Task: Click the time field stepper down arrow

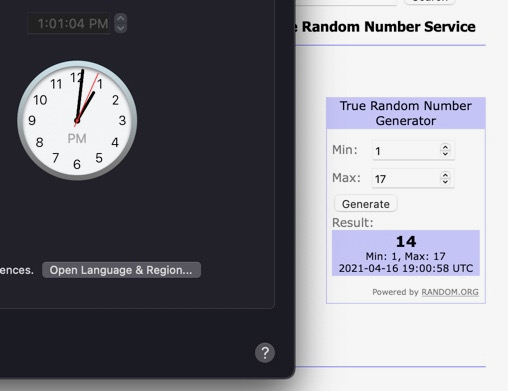Action: click(121, 28)
